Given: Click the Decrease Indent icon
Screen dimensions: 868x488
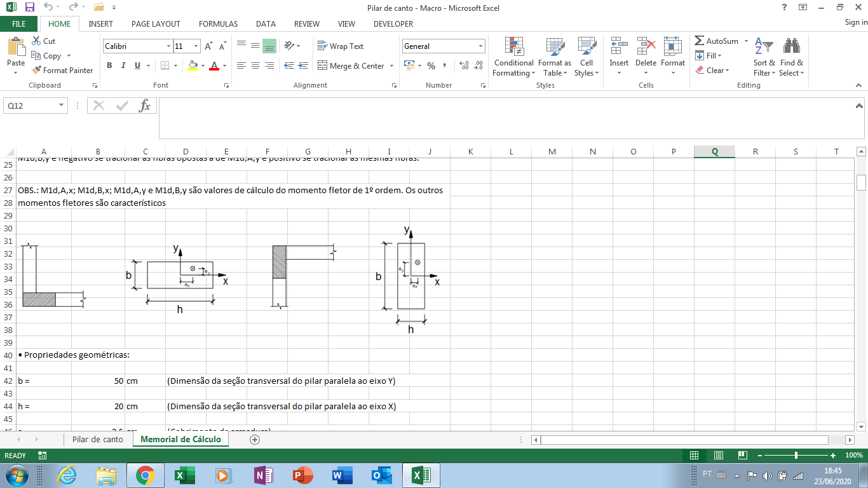Looking at the screenshot, I should [289, 65].
